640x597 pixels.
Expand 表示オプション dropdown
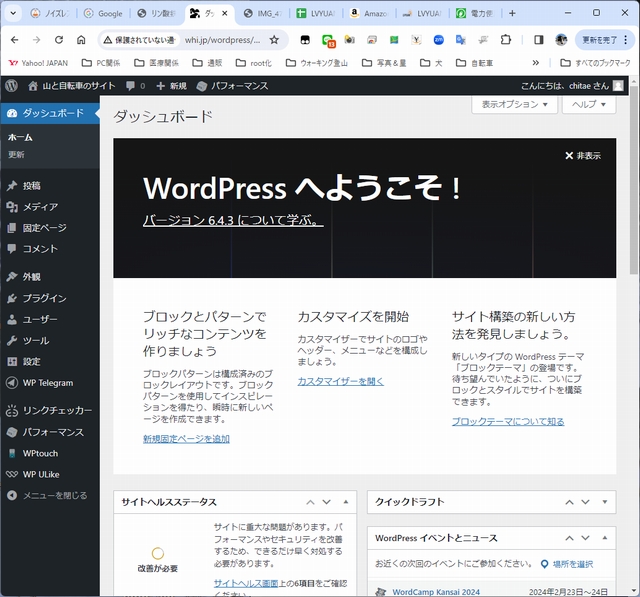(x=514, y=104)
